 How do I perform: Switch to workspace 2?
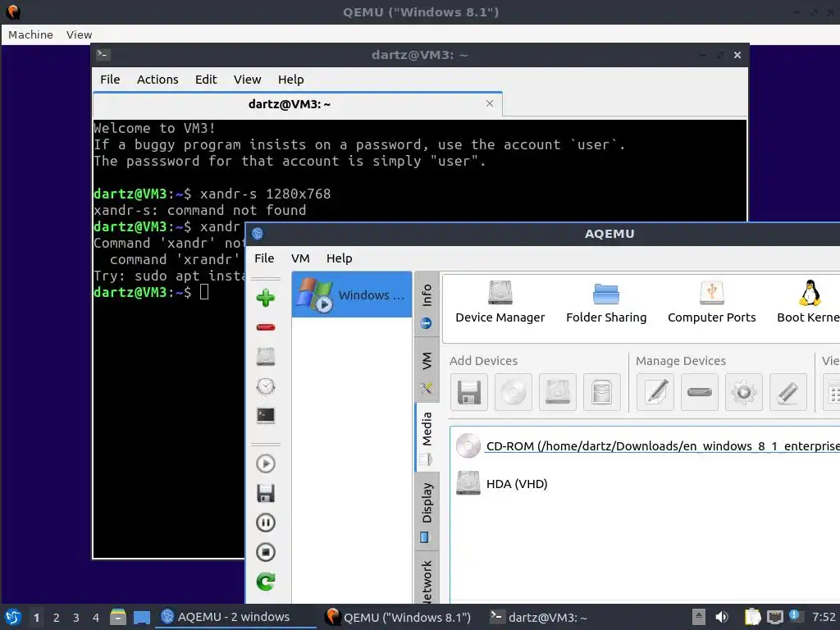(x=57, y=618)
